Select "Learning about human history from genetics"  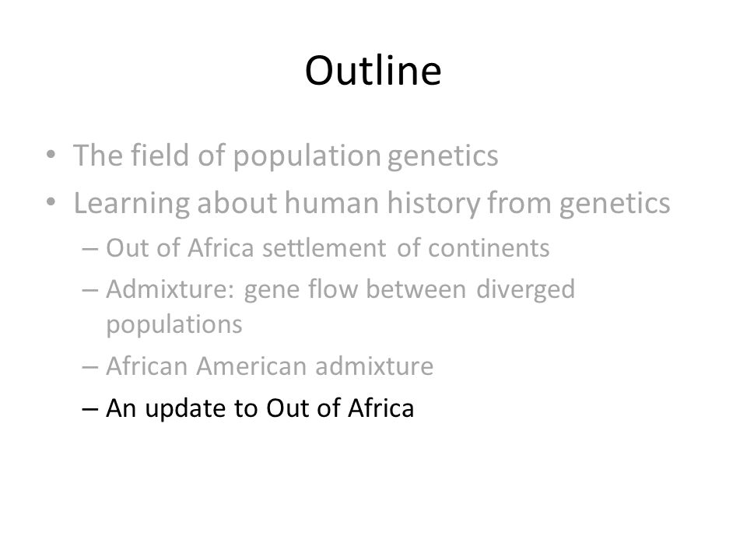click(372, 203)
